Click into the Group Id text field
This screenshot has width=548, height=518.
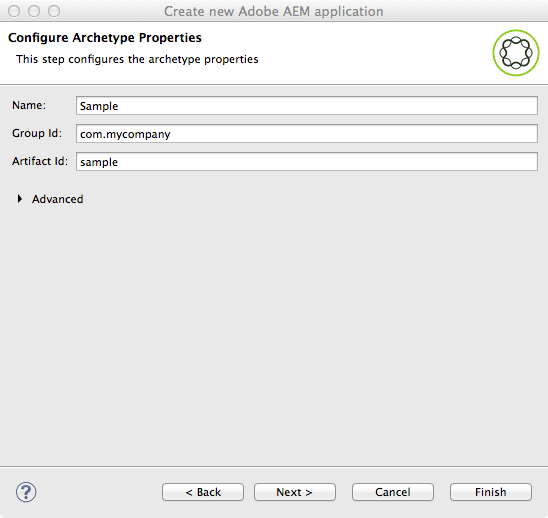tap(307, 134)
